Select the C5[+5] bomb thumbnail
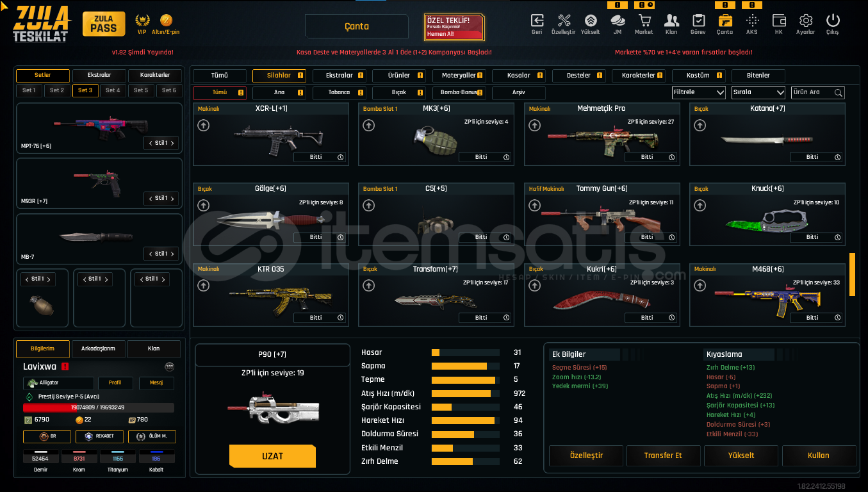Screen dimensions: 868x492 pos(435,224)
